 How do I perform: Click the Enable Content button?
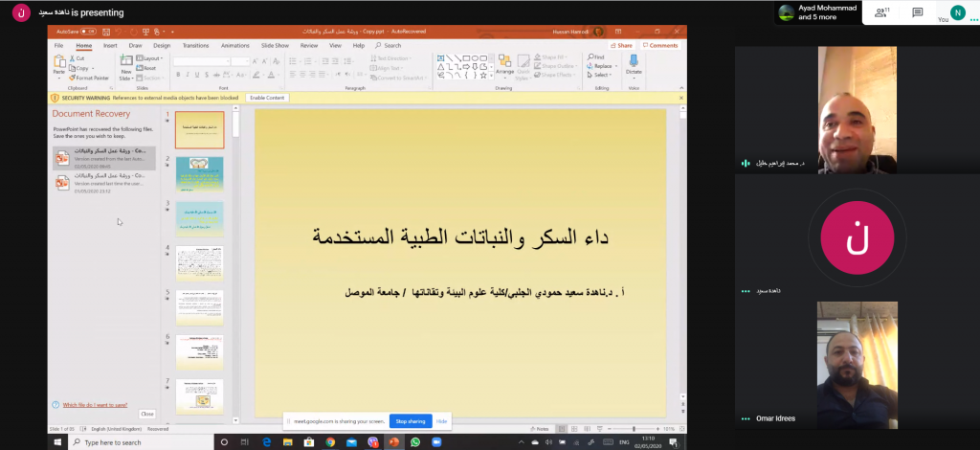tap(267, 98)
